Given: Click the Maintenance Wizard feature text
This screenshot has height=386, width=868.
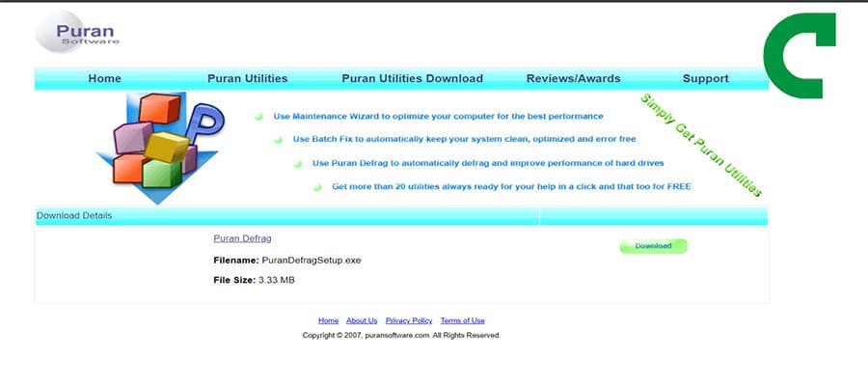Looking at the screenshot, I should pos(439,117).
